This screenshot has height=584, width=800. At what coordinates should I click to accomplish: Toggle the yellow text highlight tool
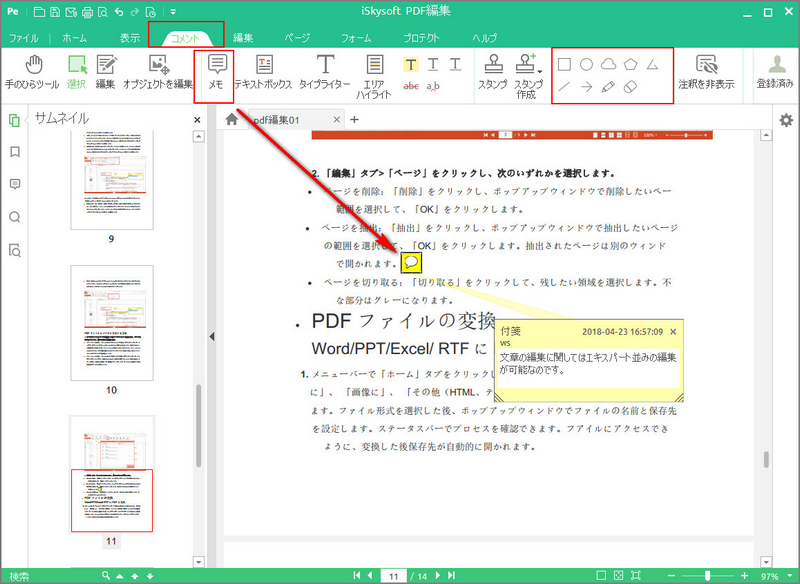point(411,65)
